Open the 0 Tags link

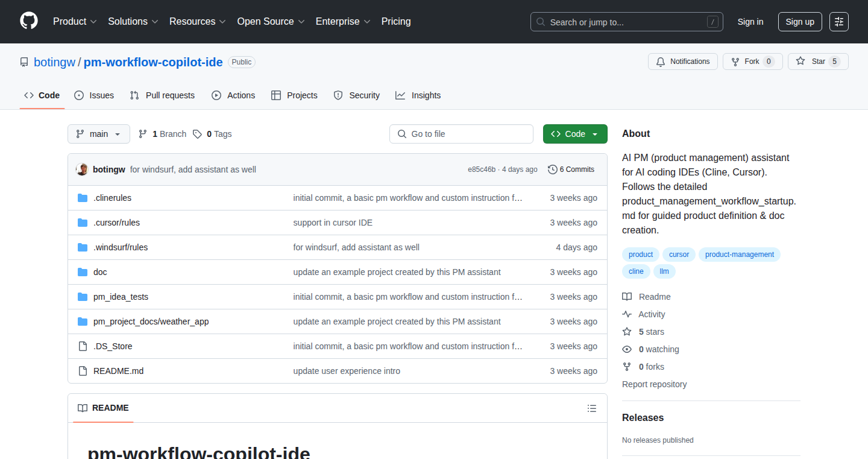212,134
